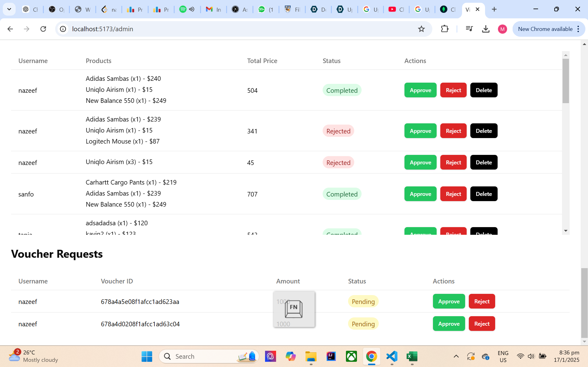The width and height of the screenshot is (588, 367).
Task: Reject sanfo's 707 order
Action: (x=453, y=194)
